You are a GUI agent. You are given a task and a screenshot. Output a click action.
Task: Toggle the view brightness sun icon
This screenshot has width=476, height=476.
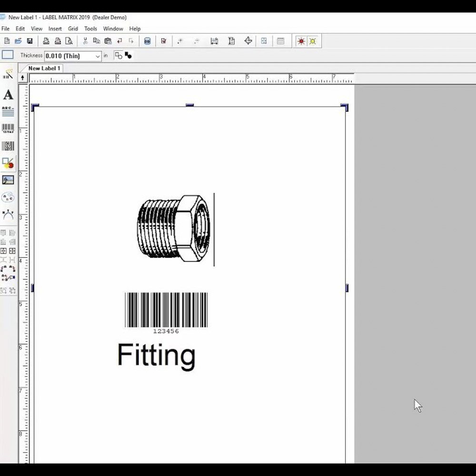(x=300, y=41)
